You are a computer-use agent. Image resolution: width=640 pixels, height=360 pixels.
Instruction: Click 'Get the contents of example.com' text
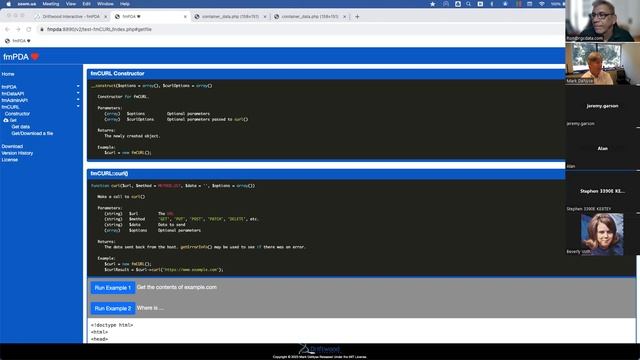177,287
